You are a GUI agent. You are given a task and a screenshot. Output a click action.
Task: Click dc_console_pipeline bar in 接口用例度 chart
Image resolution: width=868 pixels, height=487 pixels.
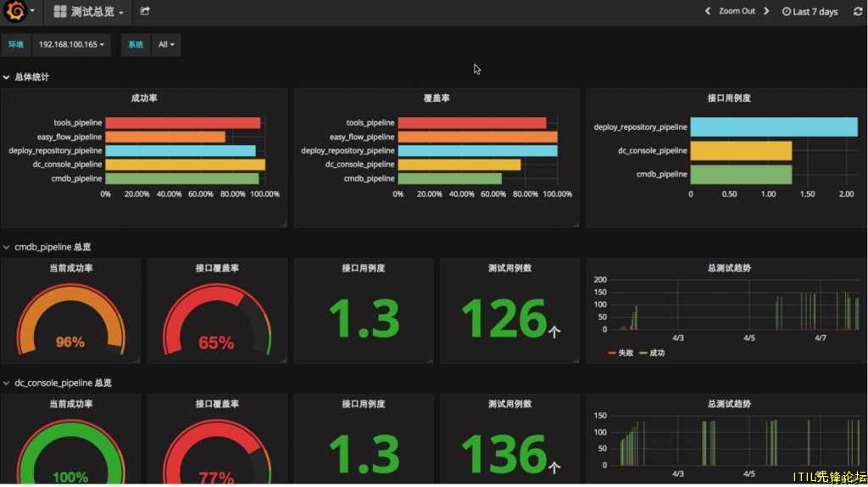[741, 151]
